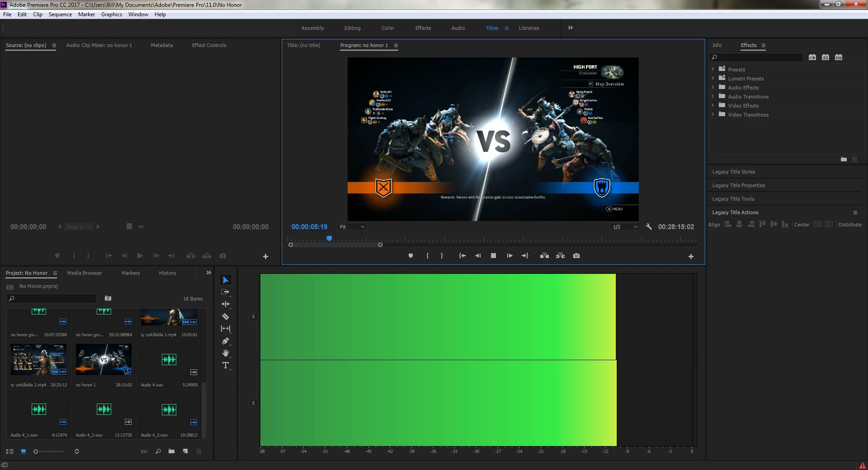Screen dimensions: 868x470
Task: Expand the Legacy Title Tools panel
Action: 733,199
